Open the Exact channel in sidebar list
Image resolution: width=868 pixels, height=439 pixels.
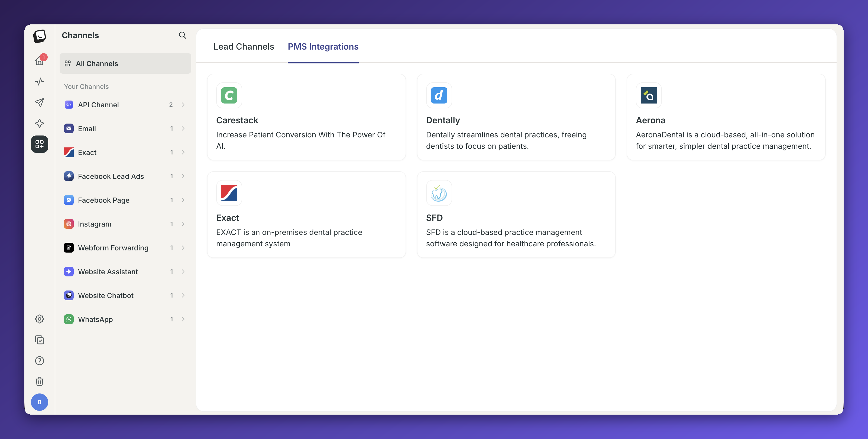pos(125,152)
